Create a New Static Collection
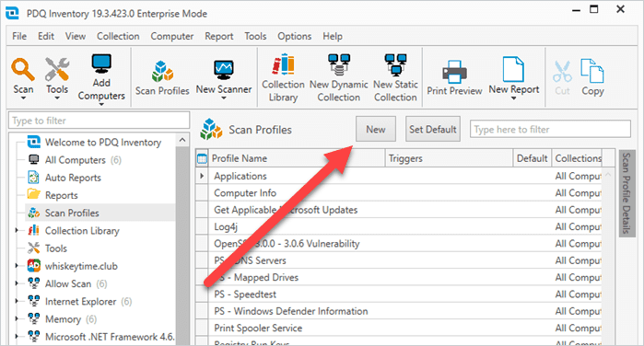Viewport: 644px width, 346px height. (x=395, y=78)
